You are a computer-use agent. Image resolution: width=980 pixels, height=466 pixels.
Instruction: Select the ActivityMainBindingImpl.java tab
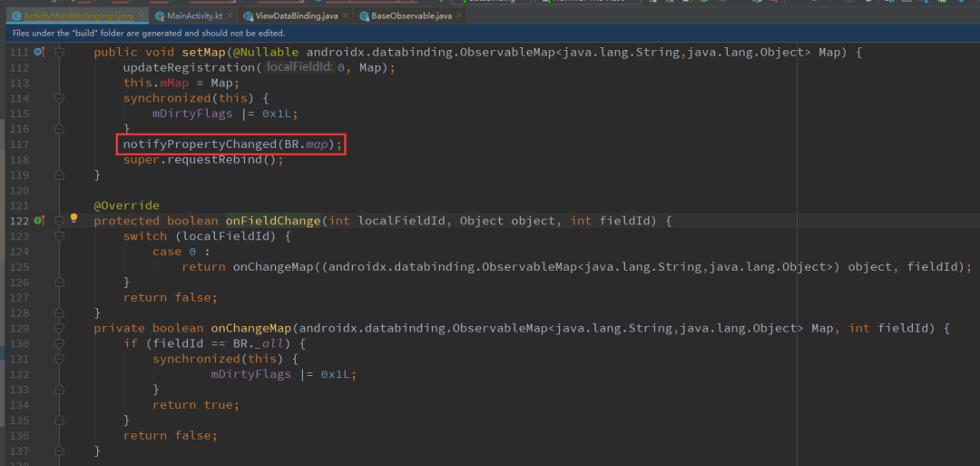[75, 15]
